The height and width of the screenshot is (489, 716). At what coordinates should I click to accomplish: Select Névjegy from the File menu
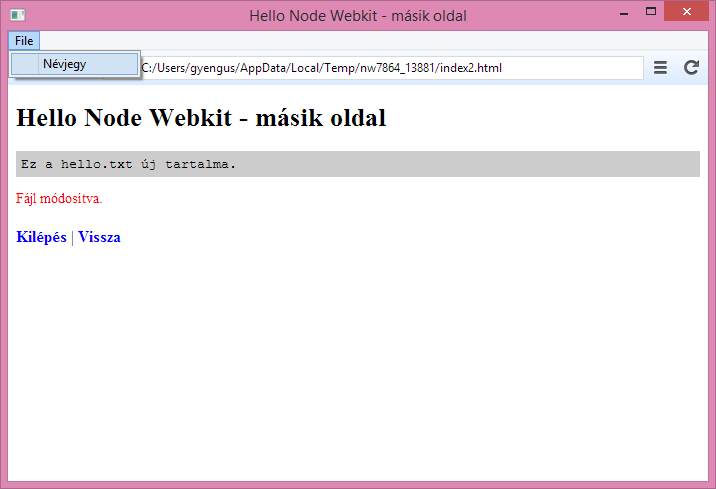click(x=65, y=64)
